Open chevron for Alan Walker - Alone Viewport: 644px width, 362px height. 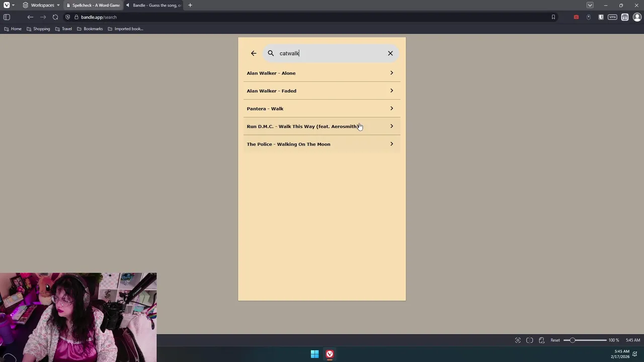tap(391, 73)
